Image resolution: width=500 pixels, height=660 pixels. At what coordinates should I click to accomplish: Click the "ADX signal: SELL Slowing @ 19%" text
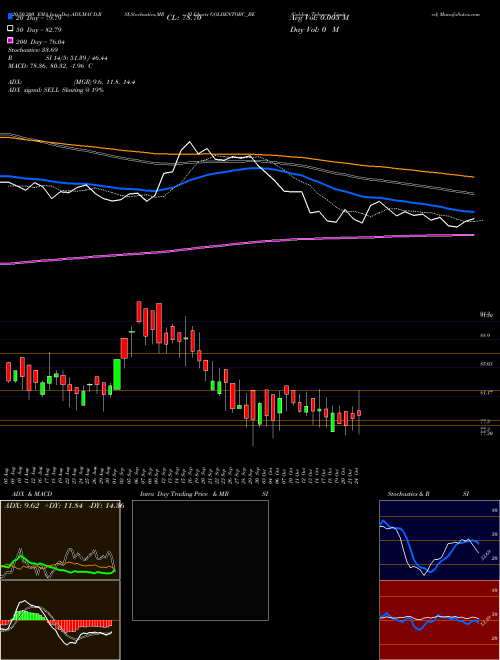coord(56,90)
